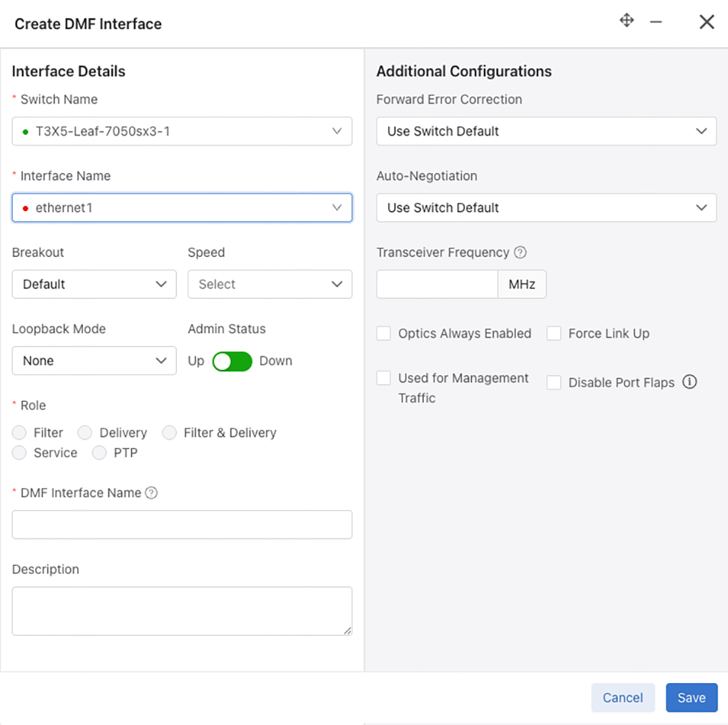
Task: Check the Force Link Up option
Action: pyautogui.click(x=554, y=334)
